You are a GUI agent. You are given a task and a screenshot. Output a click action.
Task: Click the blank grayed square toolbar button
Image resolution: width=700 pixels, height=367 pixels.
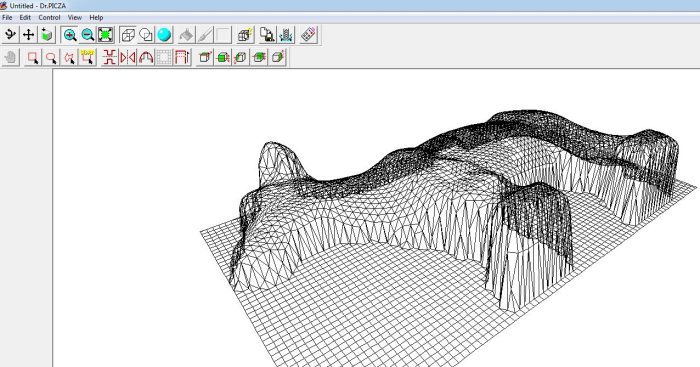pos(223,35)
